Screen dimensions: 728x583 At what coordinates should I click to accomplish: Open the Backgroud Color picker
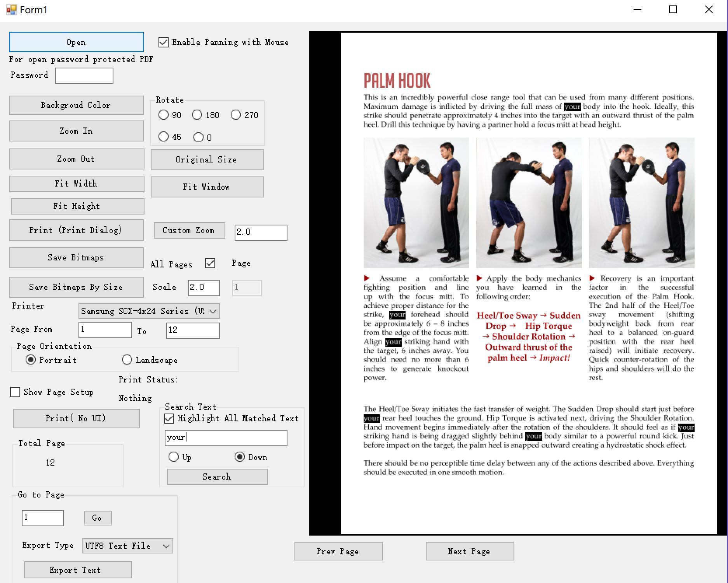point(76,105)
